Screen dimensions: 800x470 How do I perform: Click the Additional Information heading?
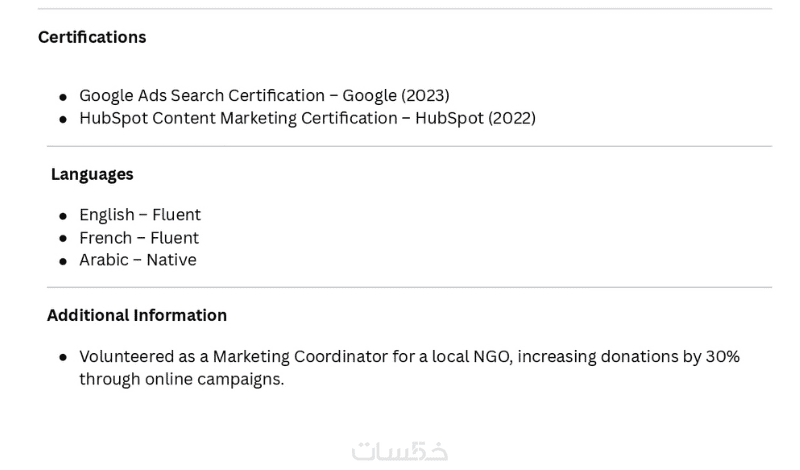(137, 315)
